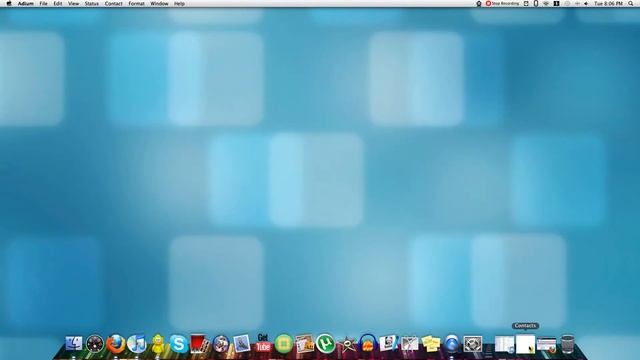Click the Wi-Fi status icon
Viewport: 640px width, 360px height.
tap(546, 4)
